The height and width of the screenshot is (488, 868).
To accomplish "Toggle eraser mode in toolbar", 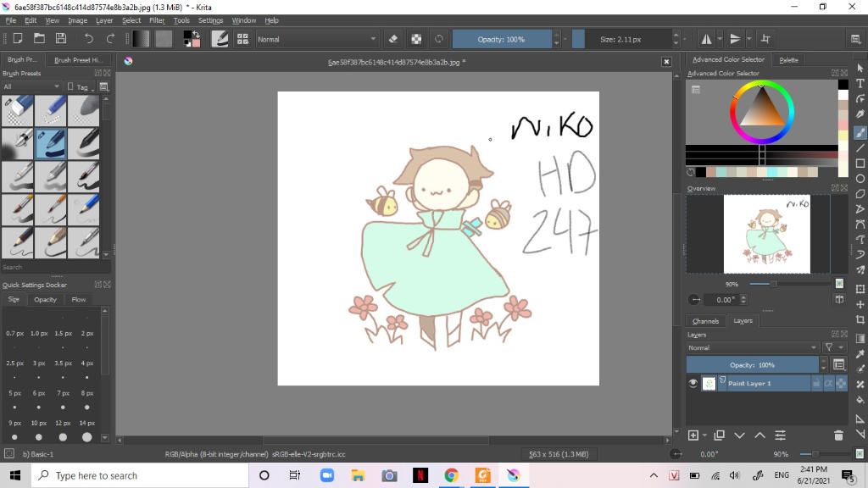I will pos(393,39).
